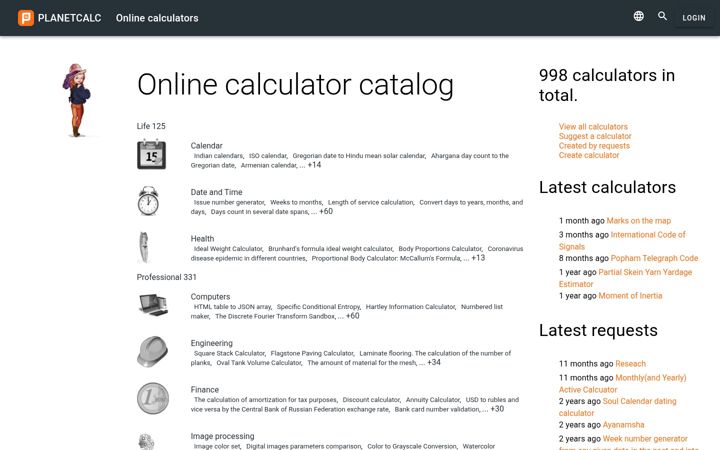Open Moment of Inertia calculator

tap(630, 296)
